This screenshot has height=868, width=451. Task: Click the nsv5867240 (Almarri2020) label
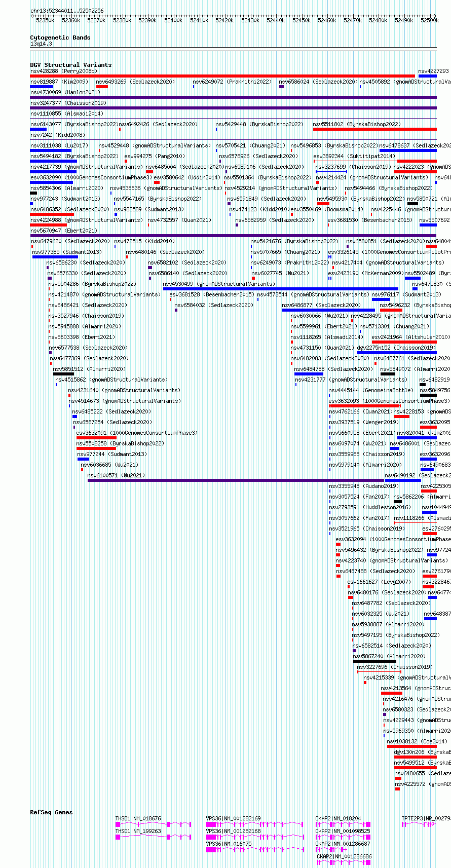389,656
